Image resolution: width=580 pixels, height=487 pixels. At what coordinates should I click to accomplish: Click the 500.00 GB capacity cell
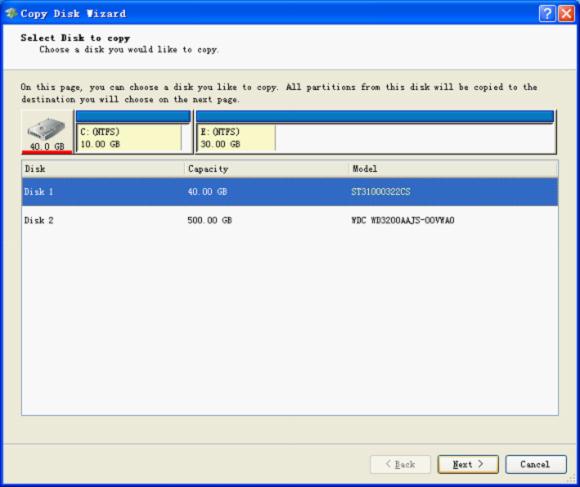click(x=209, y=220)
